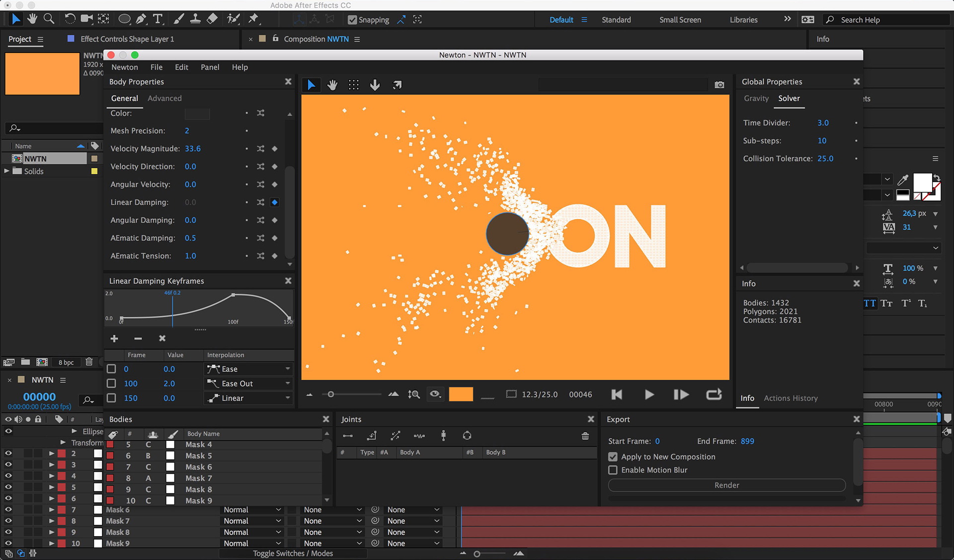Drag the Velocity Magnitude slider value
The height and width of the screenshot is (560, 954).
[x=192, y=148]
